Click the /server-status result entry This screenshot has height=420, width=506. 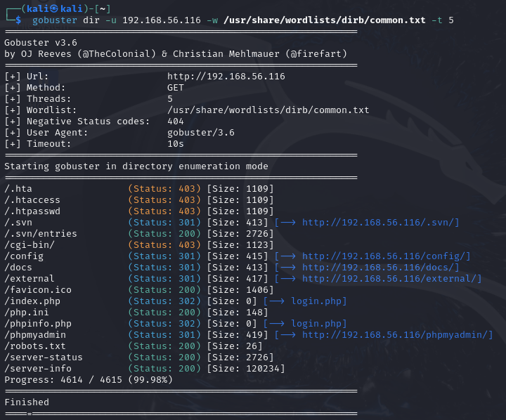pos(44,357)
